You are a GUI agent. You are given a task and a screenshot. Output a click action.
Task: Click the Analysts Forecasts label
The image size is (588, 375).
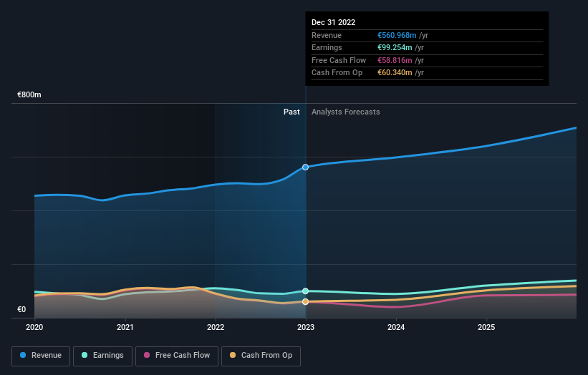tap(346, 112)
